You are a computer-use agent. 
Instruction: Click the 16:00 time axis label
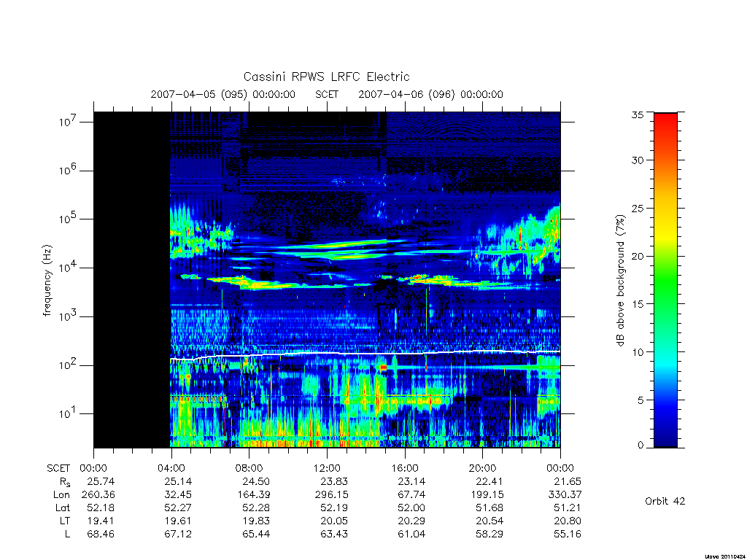point(404,468)
